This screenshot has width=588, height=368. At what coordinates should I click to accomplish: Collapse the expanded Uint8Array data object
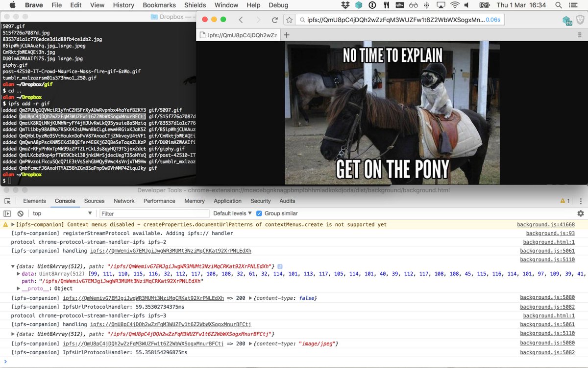(13, 266)
